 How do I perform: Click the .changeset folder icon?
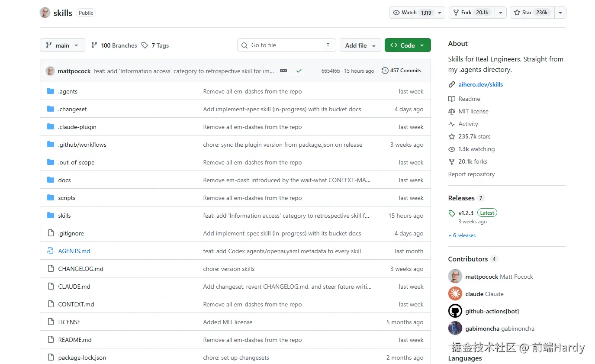coord(51,109)
